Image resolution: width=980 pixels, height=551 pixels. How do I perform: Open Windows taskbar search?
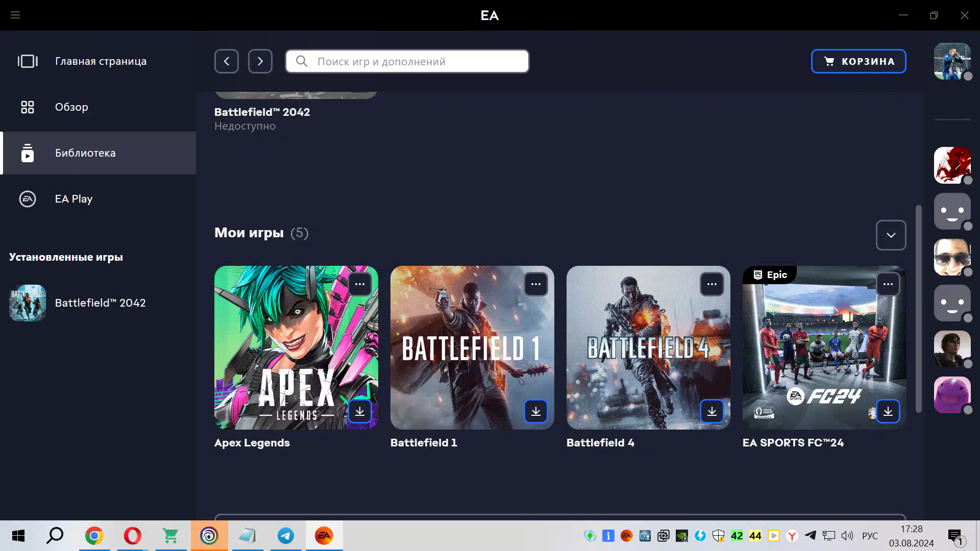click(x=55, y=536)
